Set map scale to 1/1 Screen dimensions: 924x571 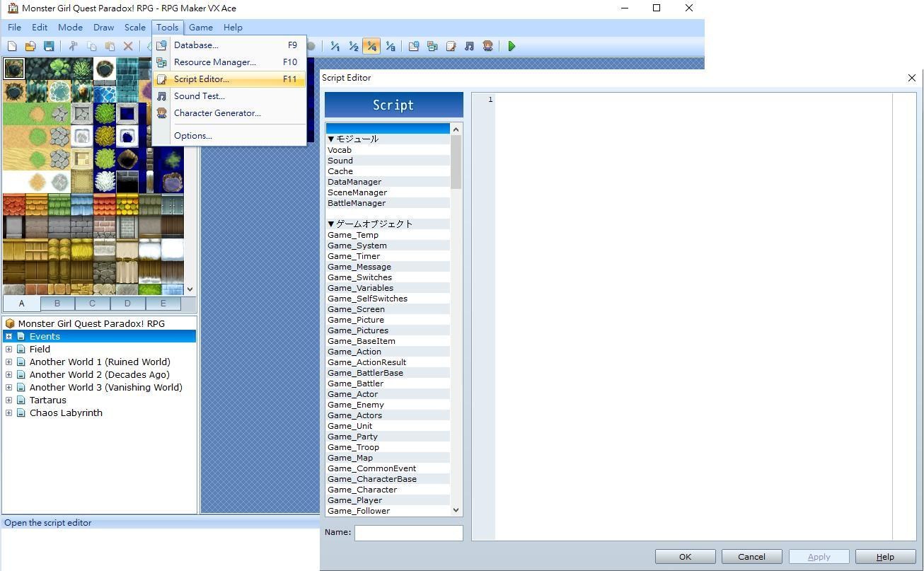[335, 46]
